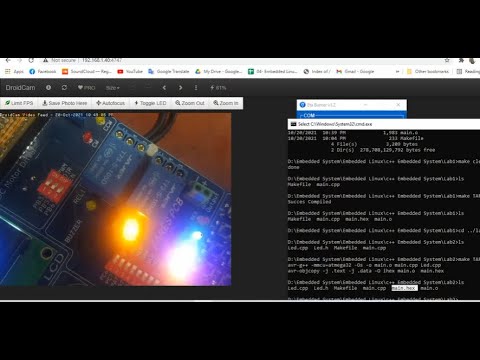Image resolution: width=480 pixels, height=360 pixels.
Task: Click the DroidCam right chevron arrow
Action: [180, 88]
